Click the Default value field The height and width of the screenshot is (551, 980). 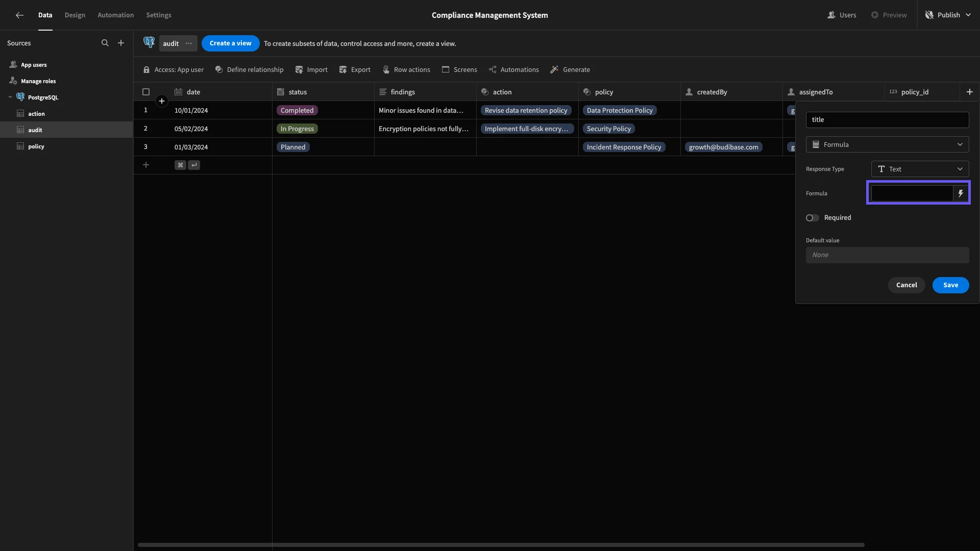(887, 255)
